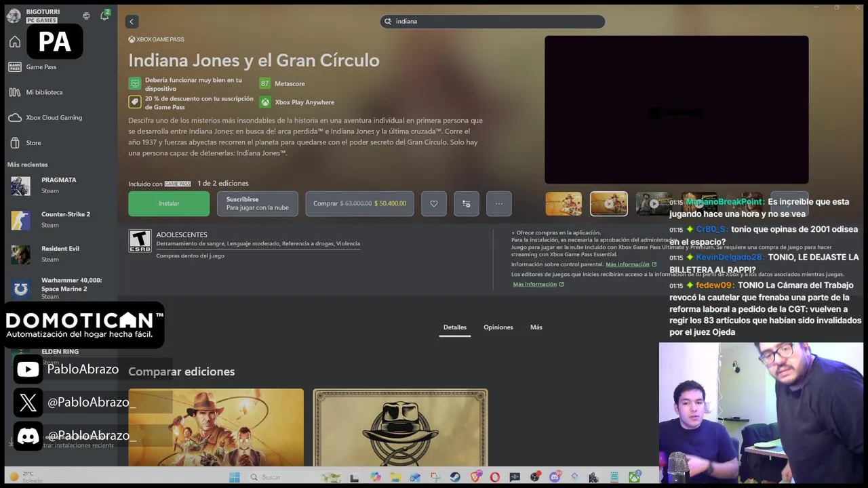Open the three-dots more options menu

[499, 203]
